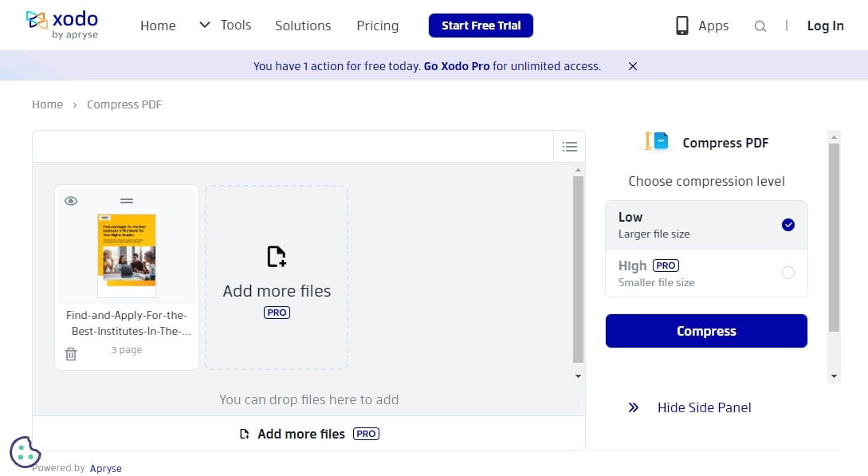Hide the side panel

tap(704, 407)
